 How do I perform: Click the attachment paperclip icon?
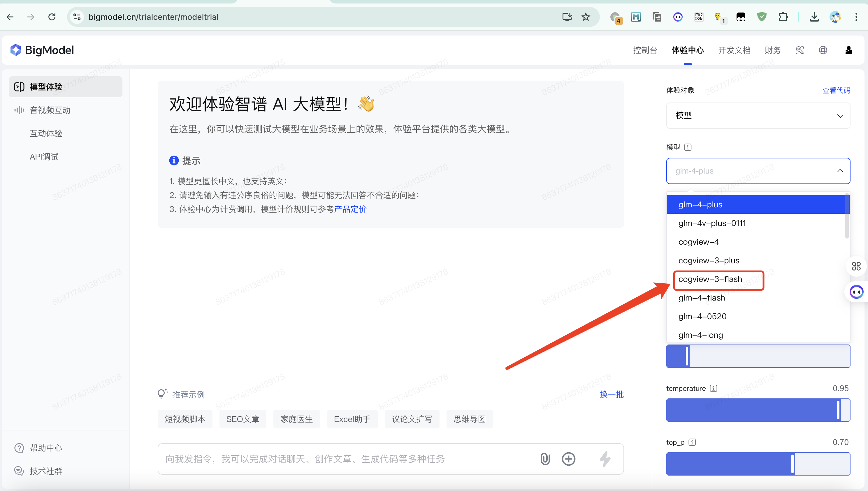[x=545, y=459]
